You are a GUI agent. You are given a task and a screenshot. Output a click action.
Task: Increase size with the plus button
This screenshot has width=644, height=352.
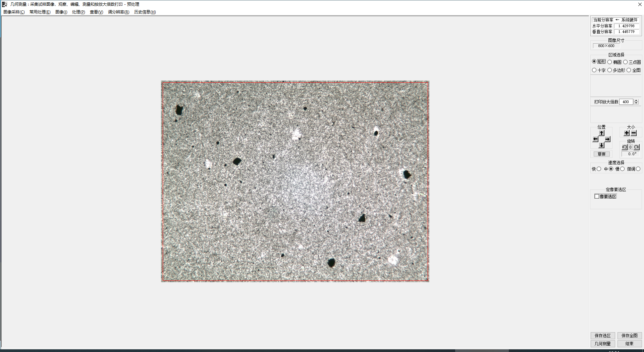point(627,133)
